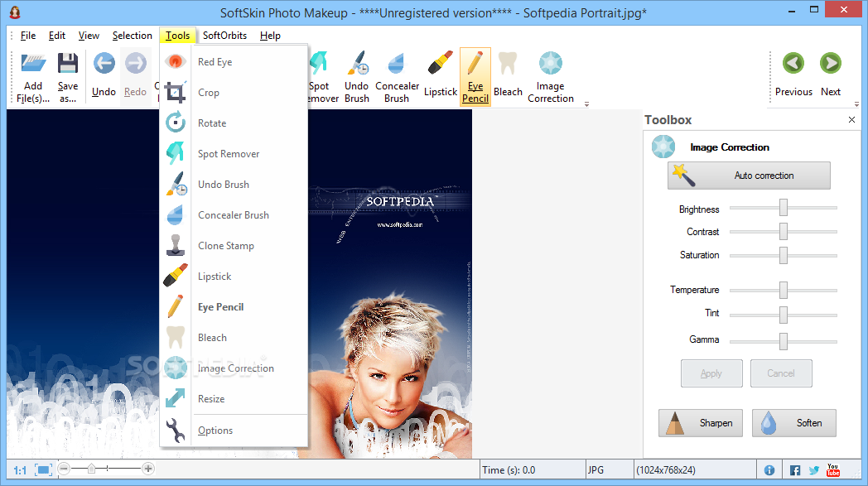Click the Gamma slider handle
868x486 pixels.
(784, 341)
